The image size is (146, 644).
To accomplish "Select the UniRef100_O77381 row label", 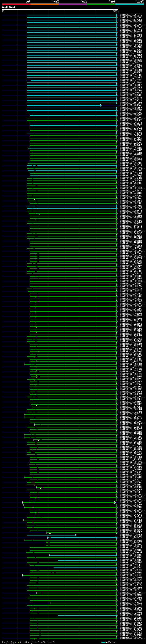I will pos(131,447).
